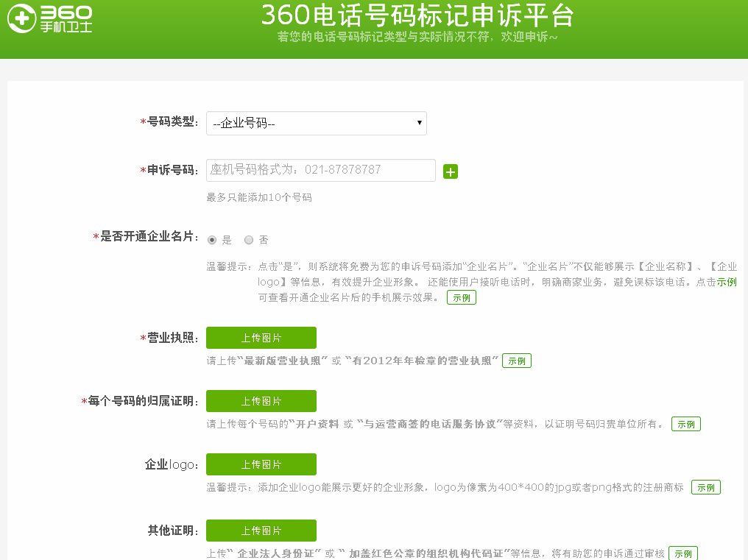This screenshot has width=748, height=560.
Task: View 示例 for the 归属证明 requirement
Action: click(x=685, y=424)
